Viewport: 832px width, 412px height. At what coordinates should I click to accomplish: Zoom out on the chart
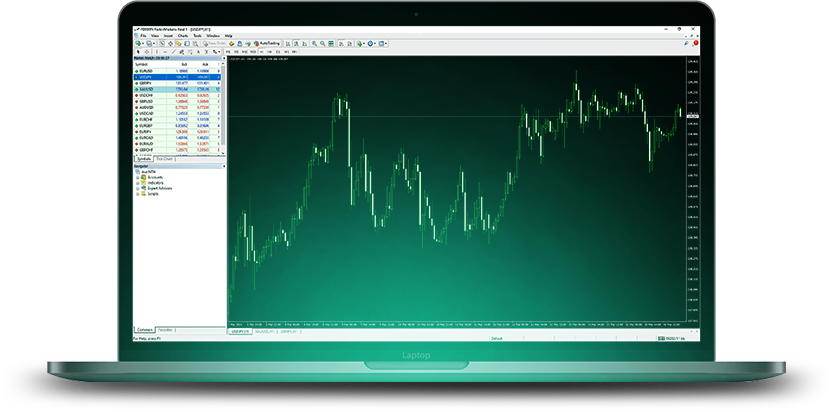pos(323,44)
